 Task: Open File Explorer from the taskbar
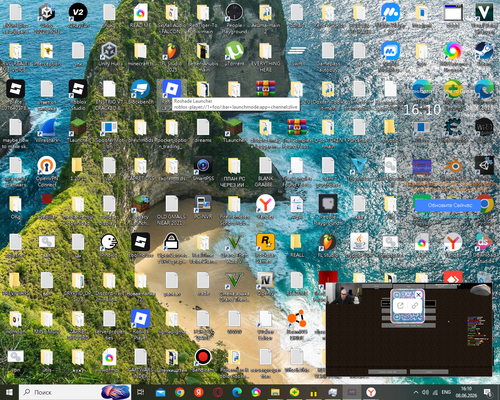(x=275, y=392)
